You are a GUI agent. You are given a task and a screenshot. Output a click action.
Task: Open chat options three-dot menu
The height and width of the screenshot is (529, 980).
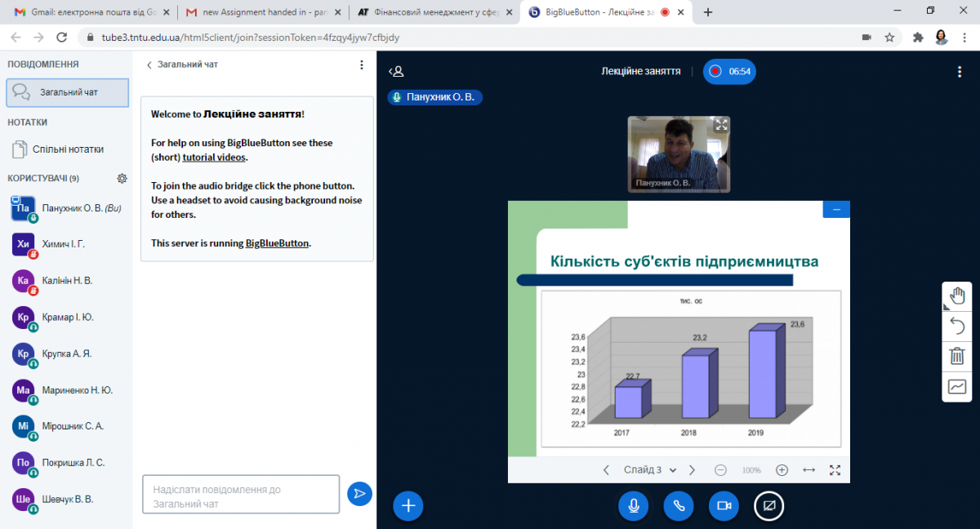click(362, 64)
